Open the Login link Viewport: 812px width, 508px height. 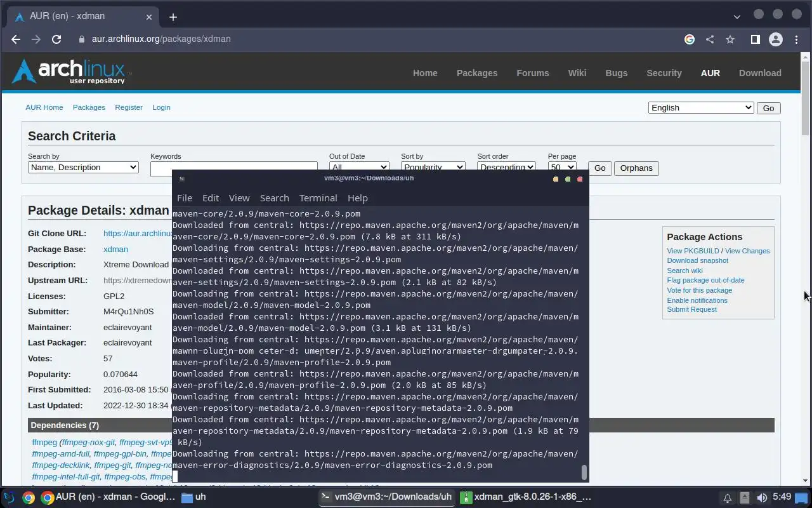click(161, 107)
